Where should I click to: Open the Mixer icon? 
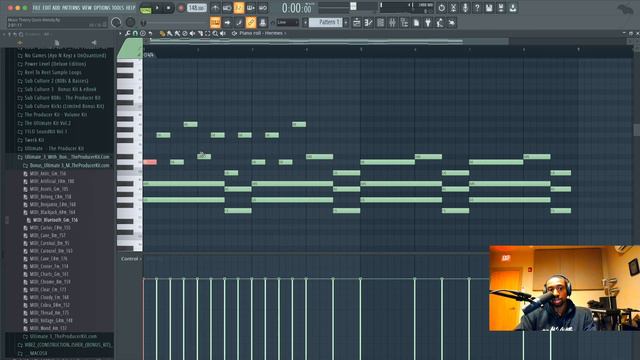coord(392,23)
